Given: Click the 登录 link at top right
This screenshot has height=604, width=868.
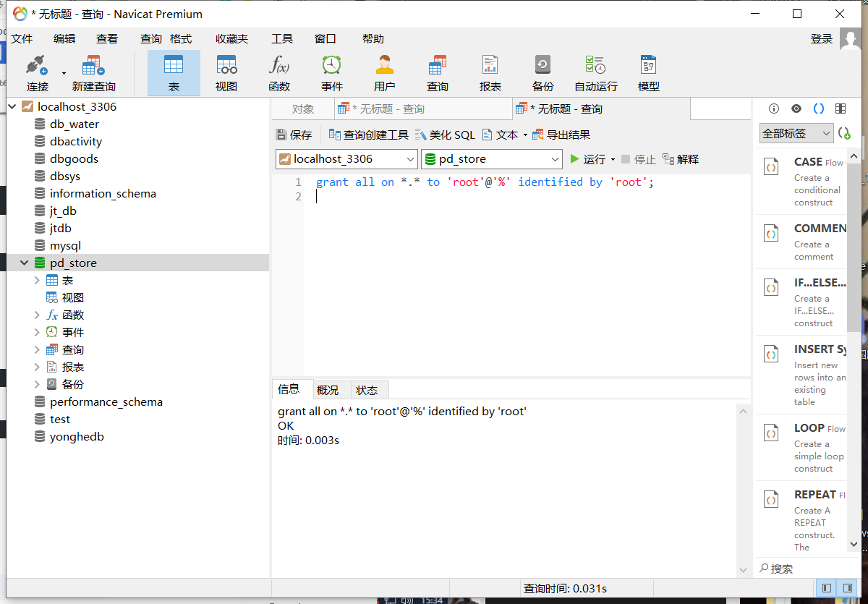Looking at the screenshot, I should (x=822, y=38).
